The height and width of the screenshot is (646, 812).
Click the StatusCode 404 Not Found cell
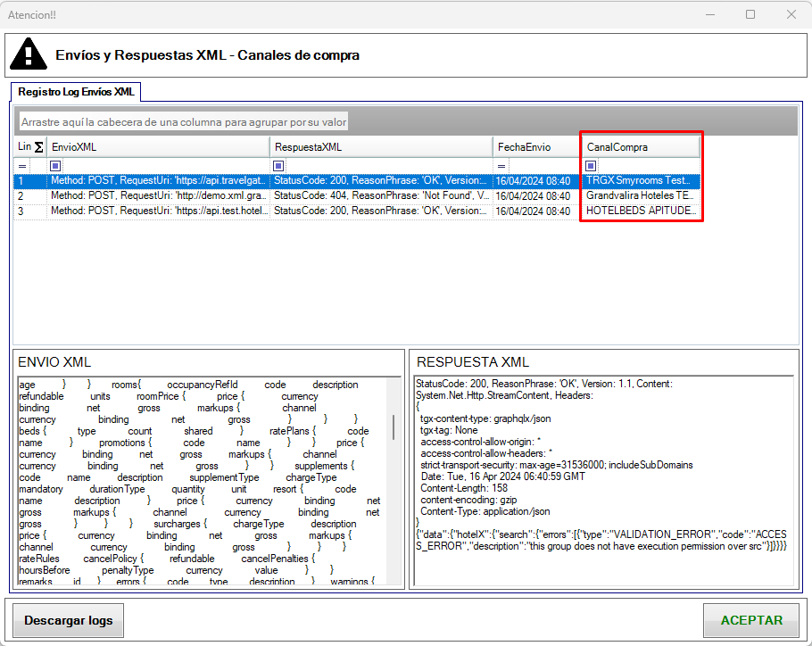coord(381,195)
